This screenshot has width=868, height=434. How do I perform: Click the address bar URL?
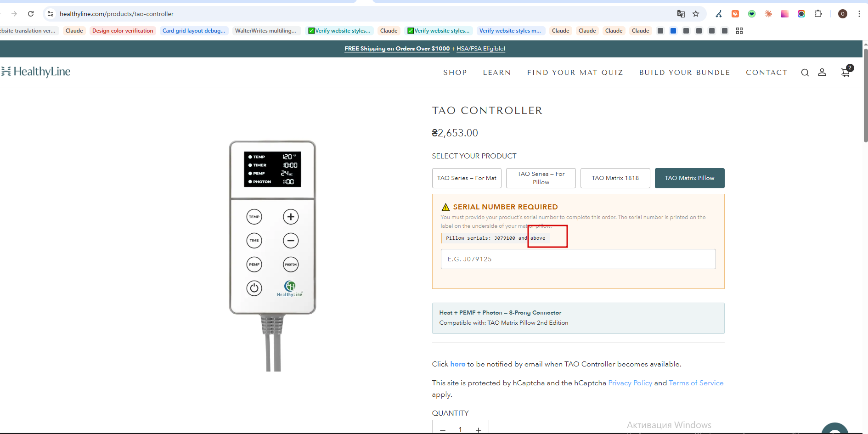[x=117, y=14]
